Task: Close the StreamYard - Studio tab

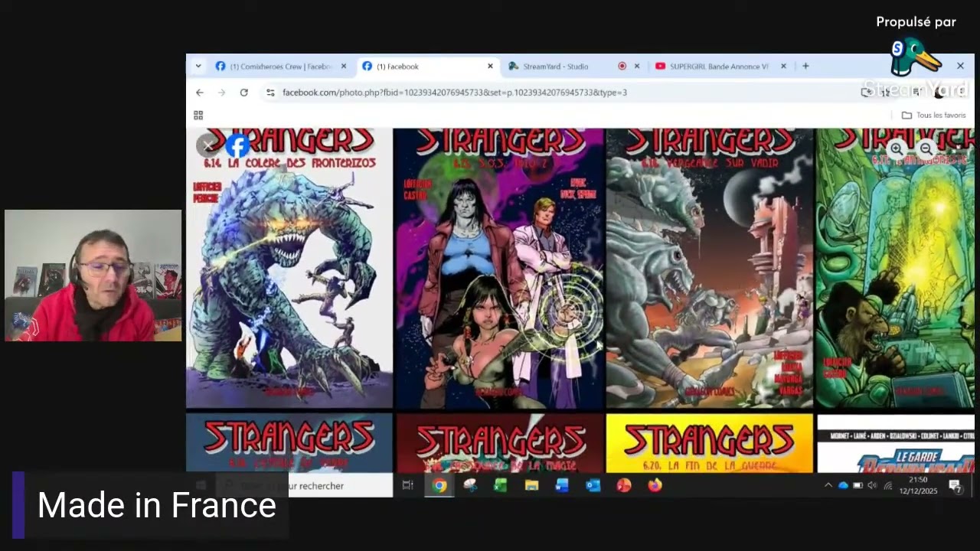Action: (636, 67)
